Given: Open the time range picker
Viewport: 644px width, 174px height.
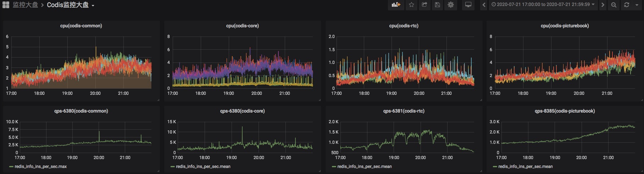Looking at the screenshot, I should [543, 5].
